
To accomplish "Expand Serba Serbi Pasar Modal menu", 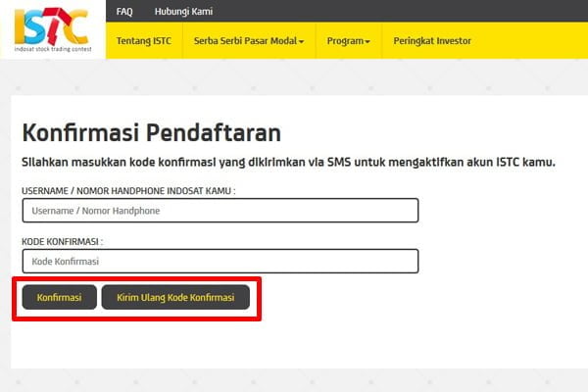I will (249, 41).
